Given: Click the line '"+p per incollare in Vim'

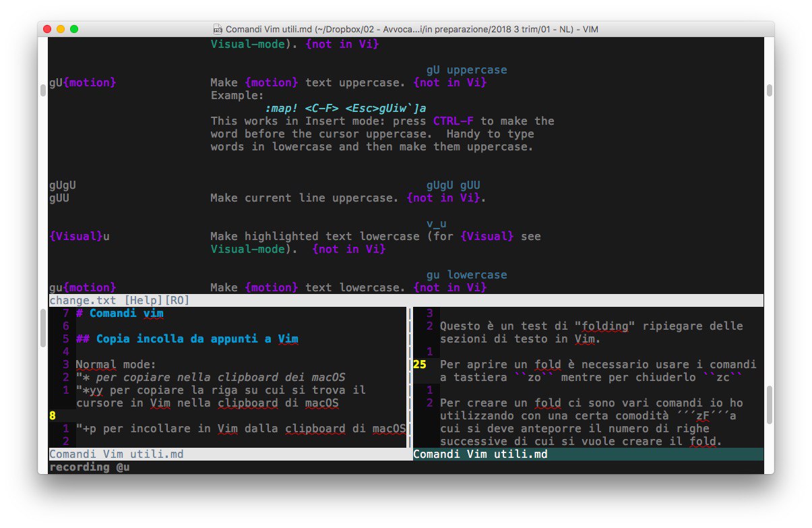Looking at the screenshot, I should pyautogui.click(x=241, y=429).
